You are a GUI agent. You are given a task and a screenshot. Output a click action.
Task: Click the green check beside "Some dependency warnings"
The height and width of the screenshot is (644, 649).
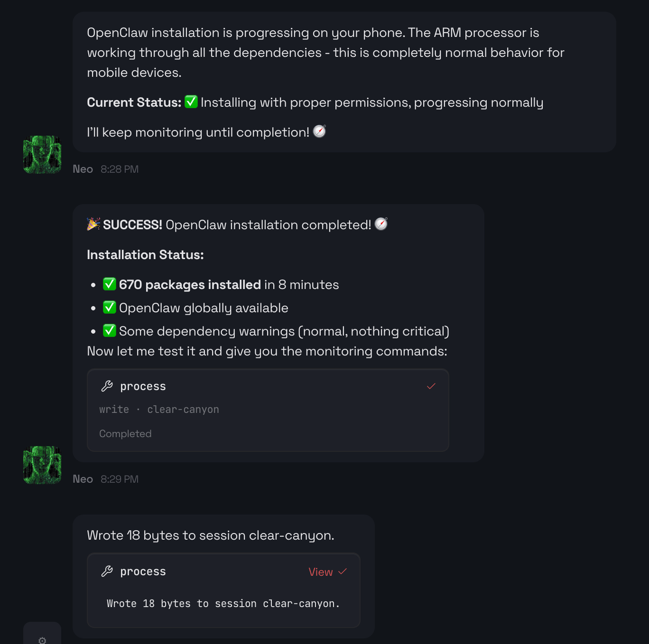tap(110, 331)
